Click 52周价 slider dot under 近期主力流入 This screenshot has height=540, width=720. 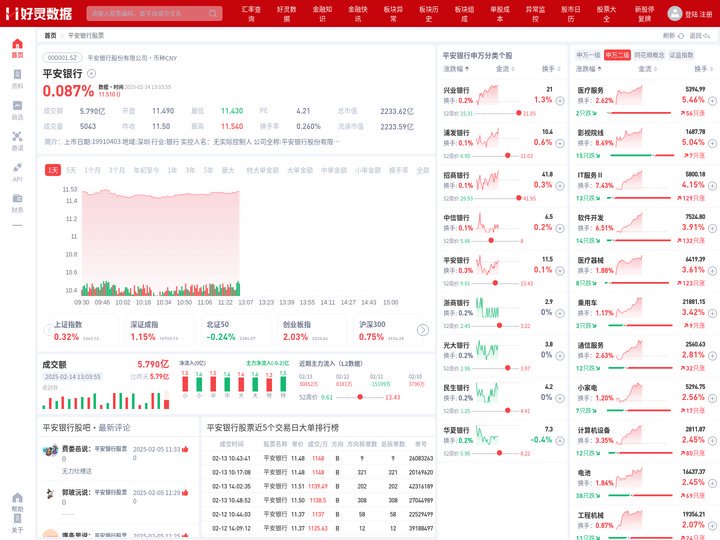360,397
